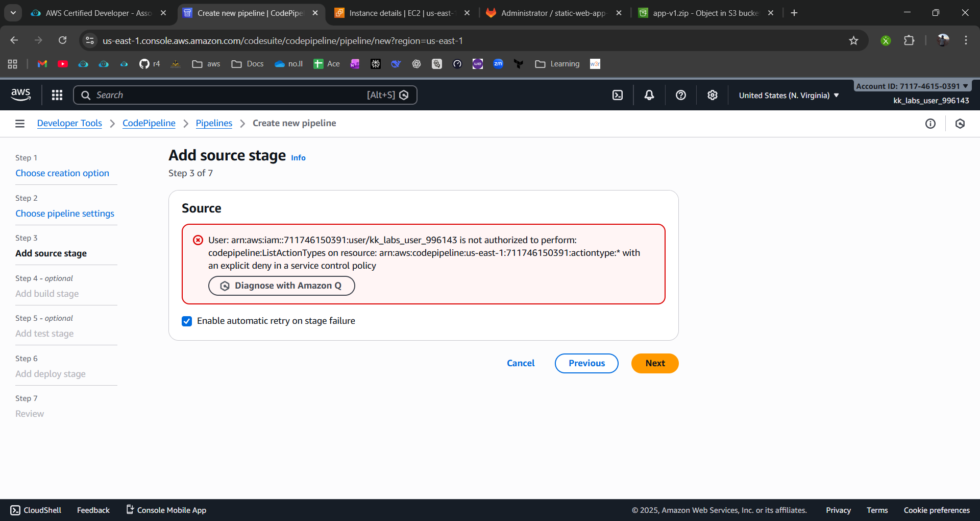Switch to the Instance details EC2 tab
Screen dimensions: 980x521
tap(402, 13)
